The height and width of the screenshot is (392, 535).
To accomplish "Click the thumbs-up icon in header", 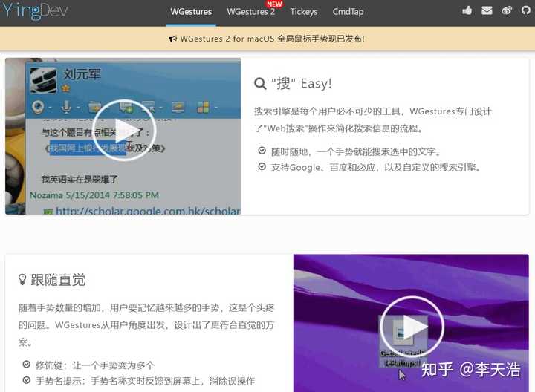I will [467, 10].
